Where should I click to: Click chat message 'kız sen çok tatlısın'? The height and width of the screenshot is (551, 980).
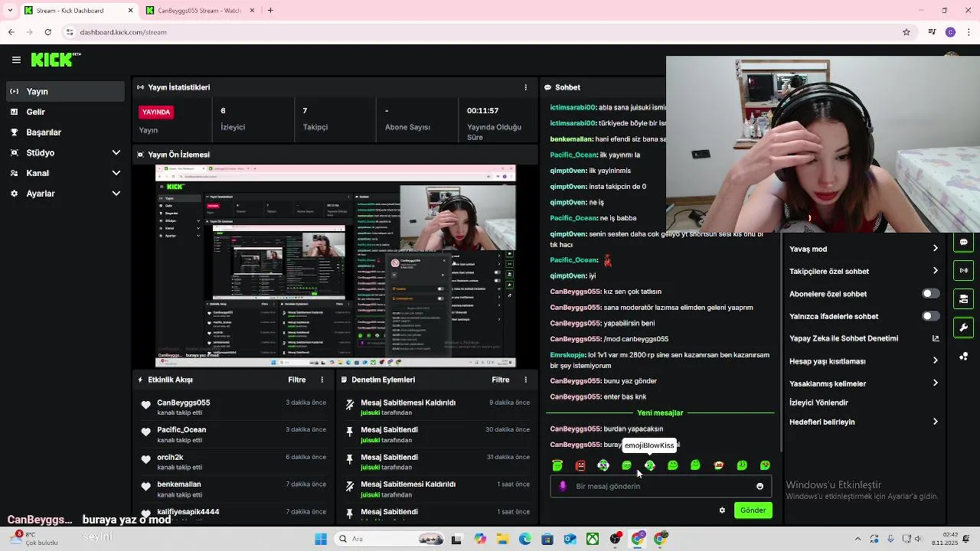632,292
